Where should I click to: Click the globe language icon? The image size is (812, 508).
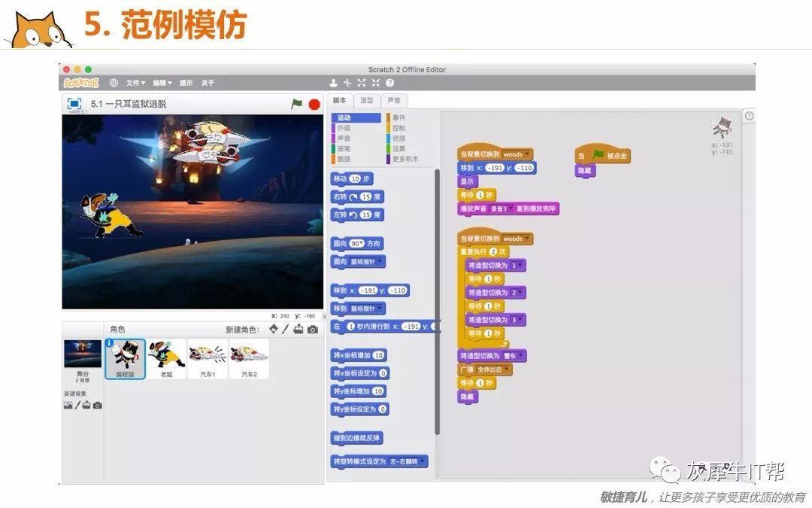(114, 83)
